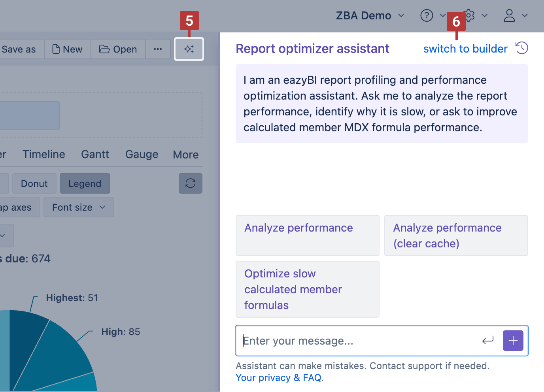View assistant history via clock icon
The width and height of the screenshot is (544, 392).
[522, 48]
